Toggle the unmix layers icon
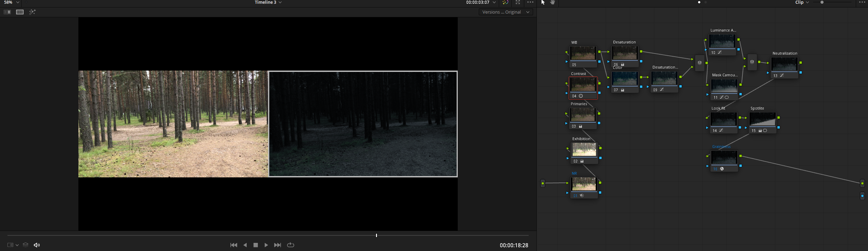 [25, 245]
